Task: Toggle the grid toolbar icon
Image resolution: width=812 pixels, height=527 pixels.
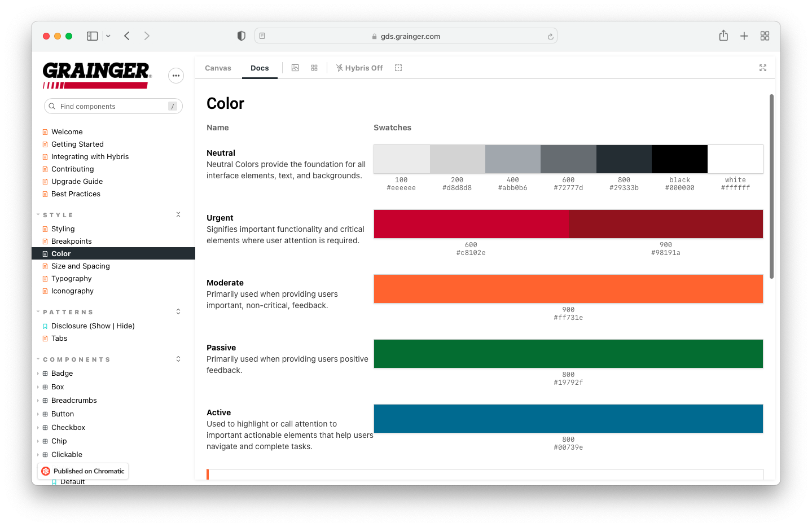Action: click(314, 68)
